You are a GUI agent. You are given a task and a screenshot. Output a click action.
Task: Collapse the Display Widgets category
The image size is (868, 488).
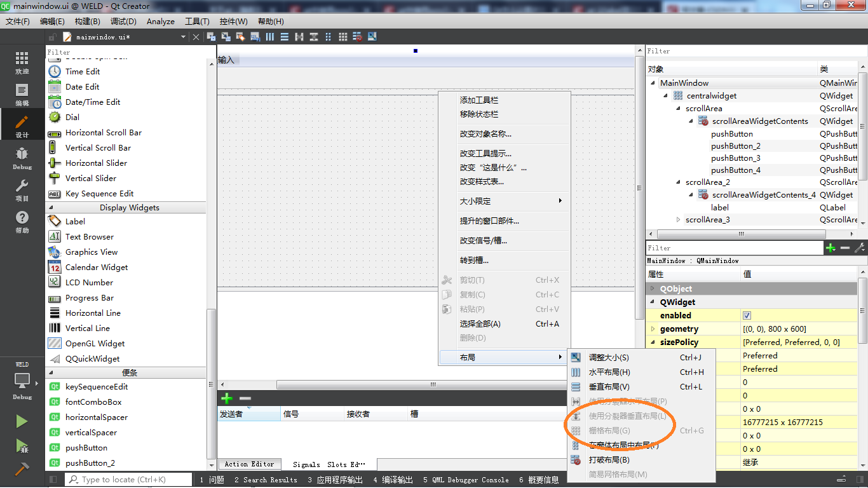[51, 208]
